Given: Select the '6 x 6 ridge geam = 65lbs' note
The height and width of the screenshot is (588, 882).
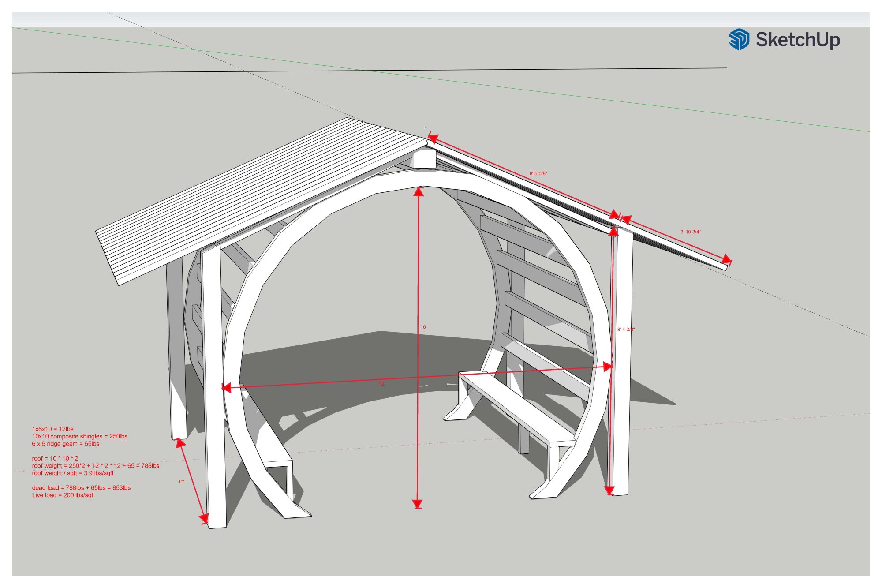Looking at the screenshot, I should [x=65, y=444].
